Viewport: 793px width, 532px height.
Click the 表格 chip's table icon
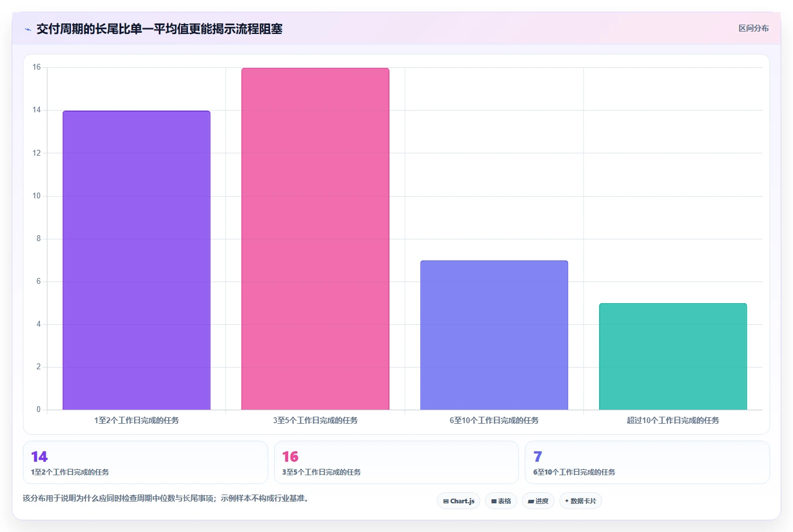tap(494, 502)
